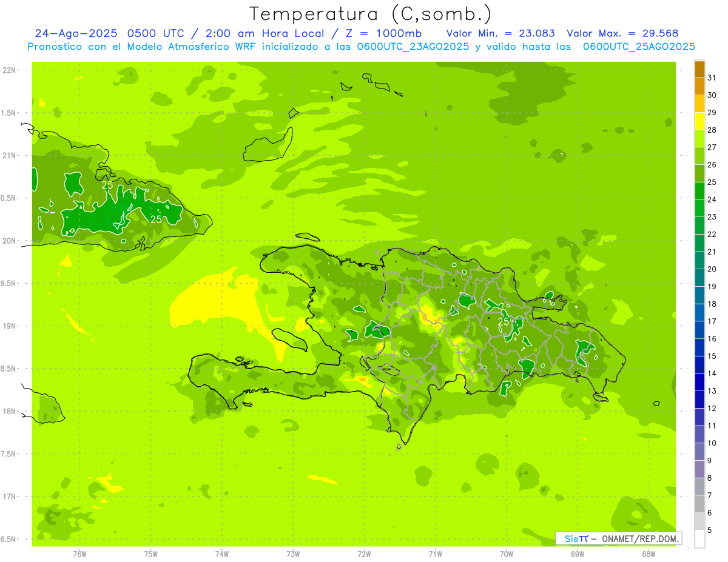Click the "74W" longitude axis label
Viewport: 728px width, 562px height.
coord(222,554)
